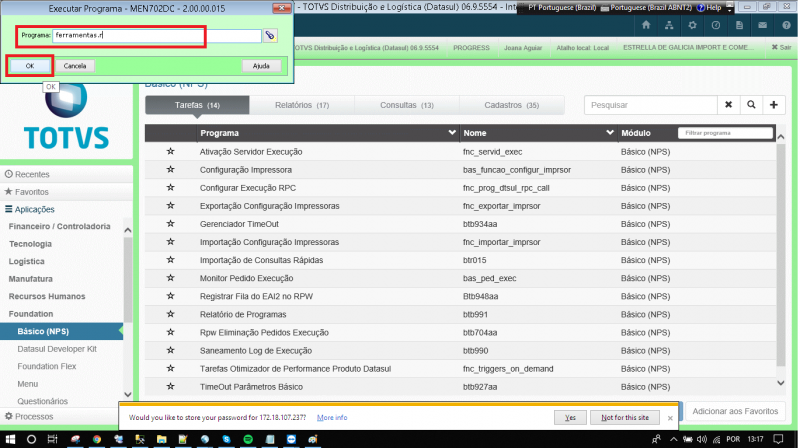Favorite Ativação Servidor Execução with its star

point(170,152)
